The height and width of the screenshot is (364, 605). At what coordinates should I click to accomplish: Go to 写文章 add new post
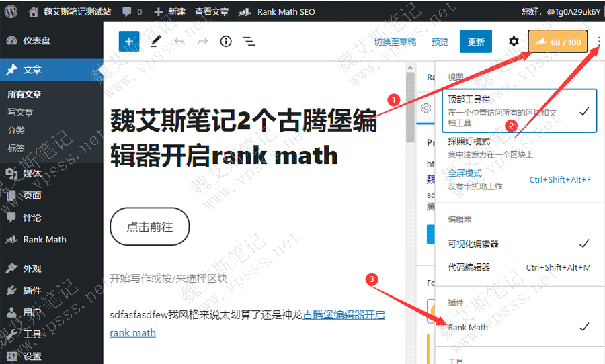coord(20,112)
